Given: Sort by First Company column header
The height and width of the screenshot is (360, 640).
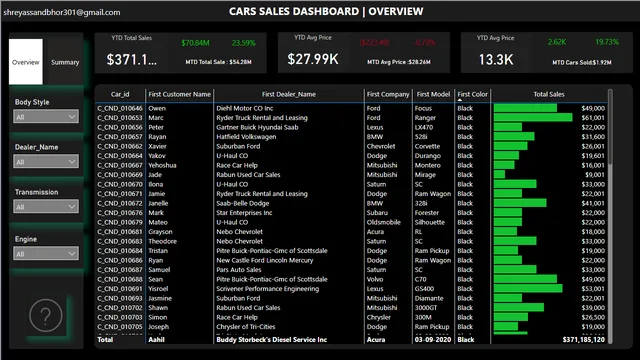Looking at the screenshot, I should click(388, 94).
